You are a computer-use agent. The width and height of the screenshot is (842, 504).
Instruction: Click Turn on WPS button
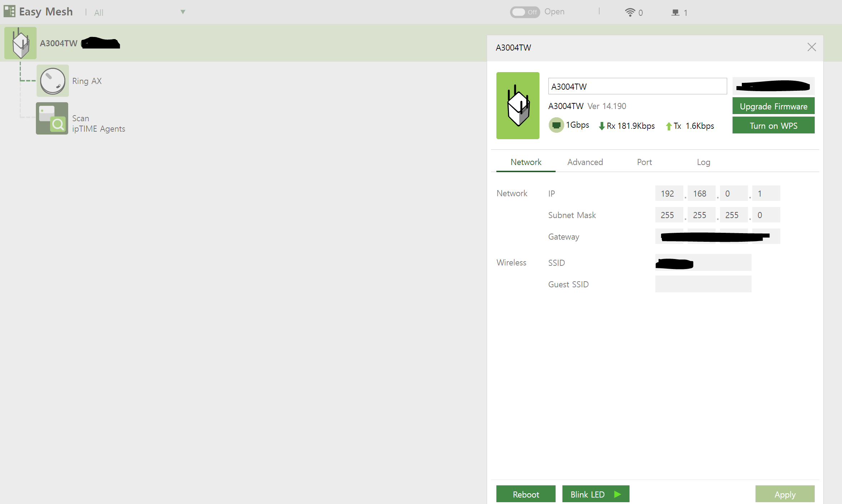point(773,126)
